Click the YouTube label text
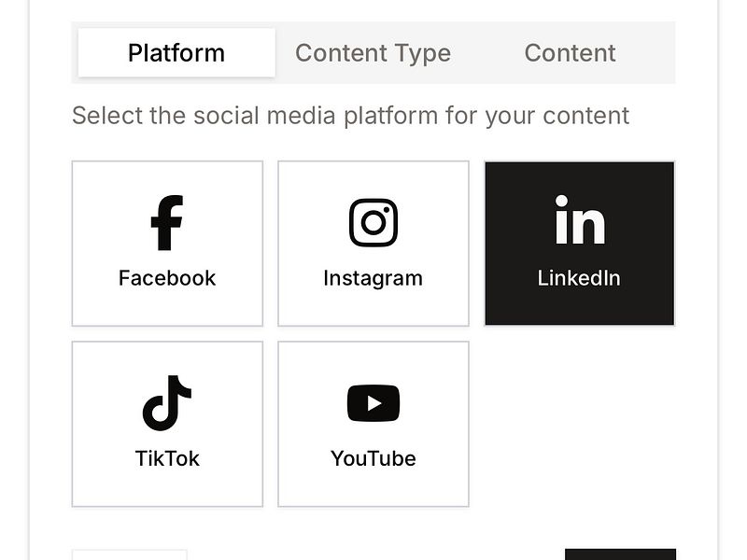 (373, 458)
